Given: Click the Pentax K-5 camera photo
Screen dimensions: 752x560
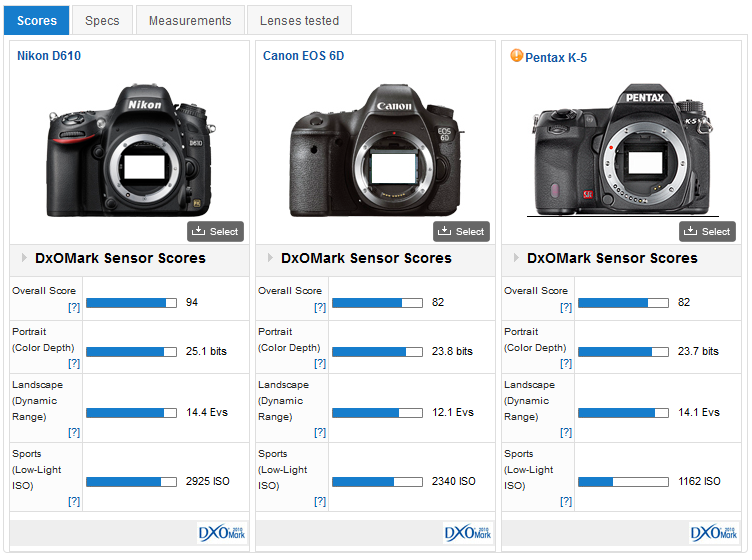Looking at the screenshot, I should pyautogui.click(x=622, y=150).
